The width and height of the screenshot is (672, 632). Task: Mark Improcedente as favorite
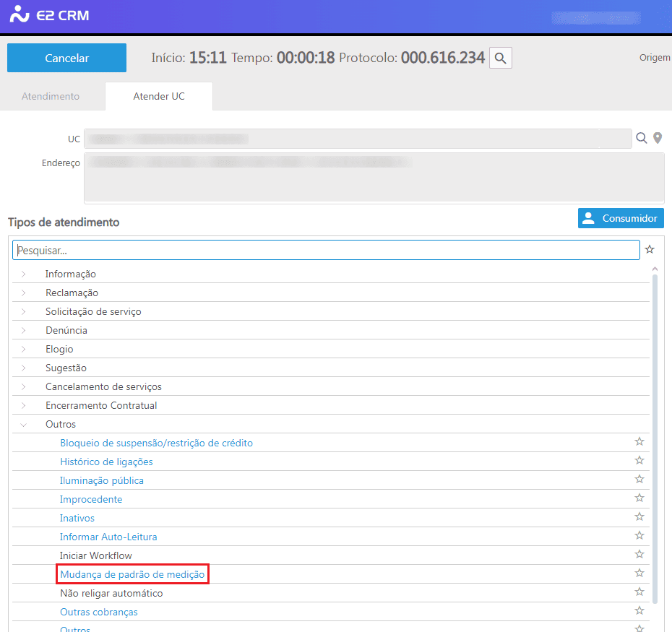click(639, 498)
